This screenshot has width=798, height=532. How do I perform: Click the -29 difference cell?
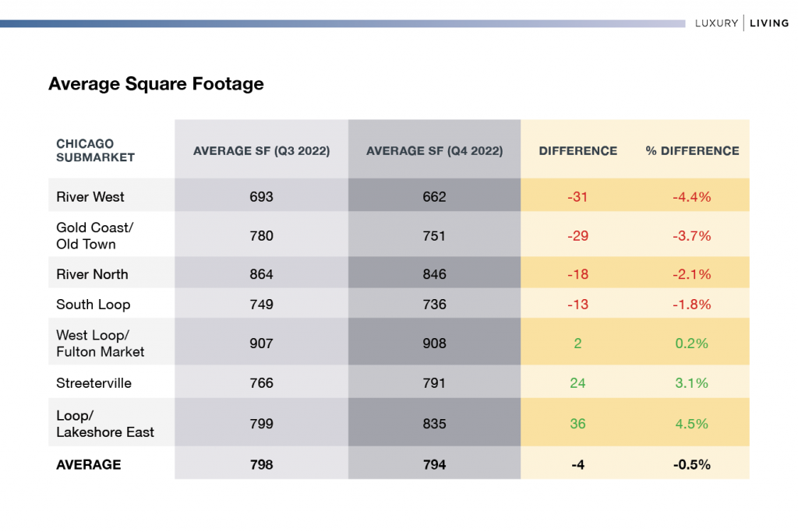click(x=577, y=236)
